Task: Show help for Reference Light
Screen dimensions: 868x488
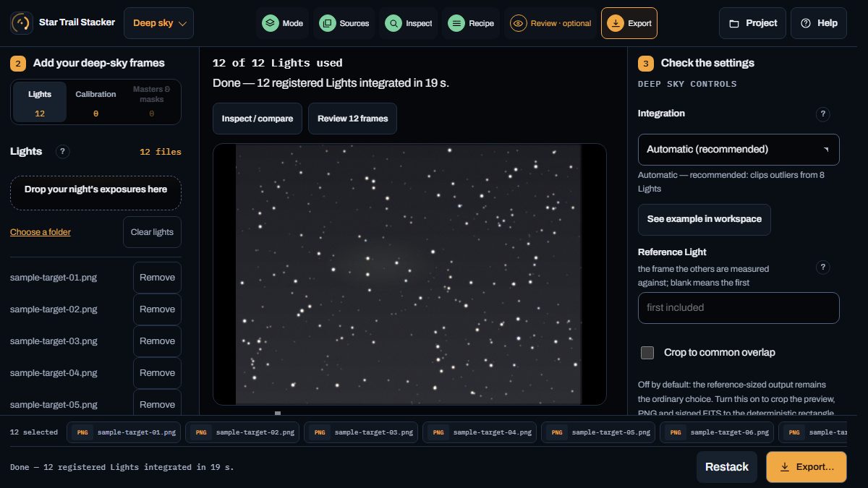Action: [822, 267]
